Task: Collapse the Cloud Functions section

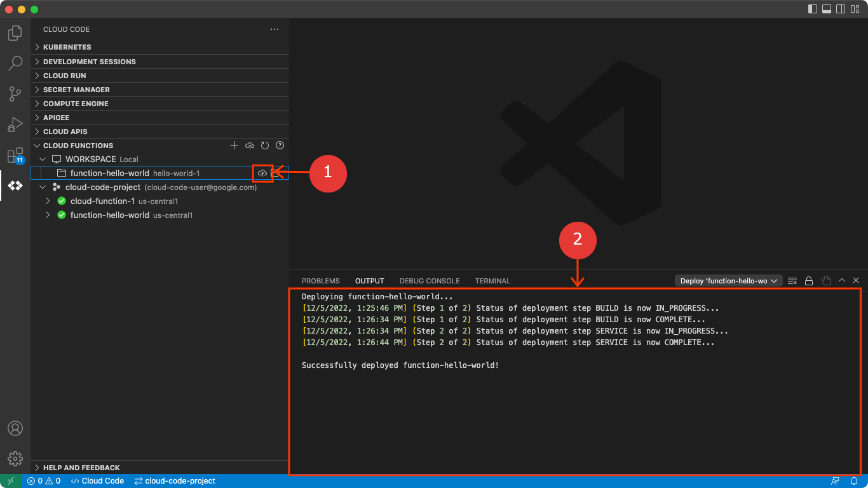Action: click(37, 146)
